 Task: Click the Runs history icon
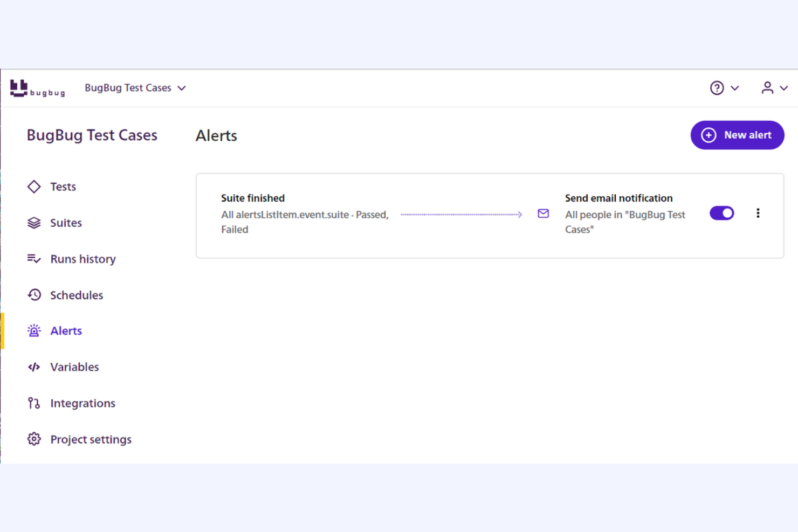(x=34, y=259)
